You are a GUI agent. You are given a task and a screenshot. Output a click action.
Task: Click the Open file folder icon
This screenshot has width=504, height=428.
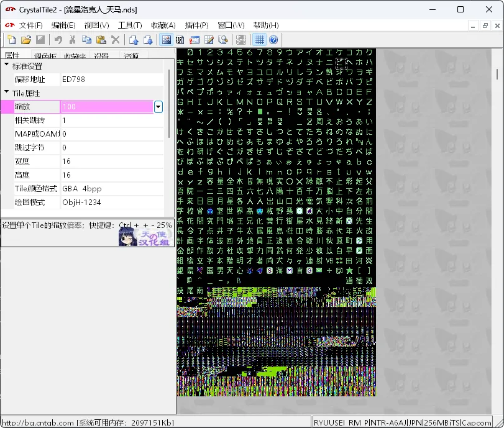click(26, 40)
